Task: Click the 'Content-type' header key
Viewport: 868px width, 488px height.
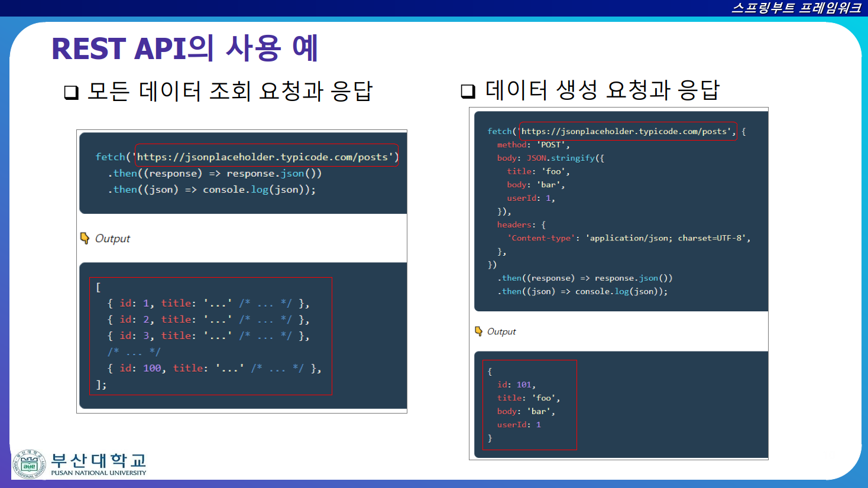Action: click(x=541, y=238)
